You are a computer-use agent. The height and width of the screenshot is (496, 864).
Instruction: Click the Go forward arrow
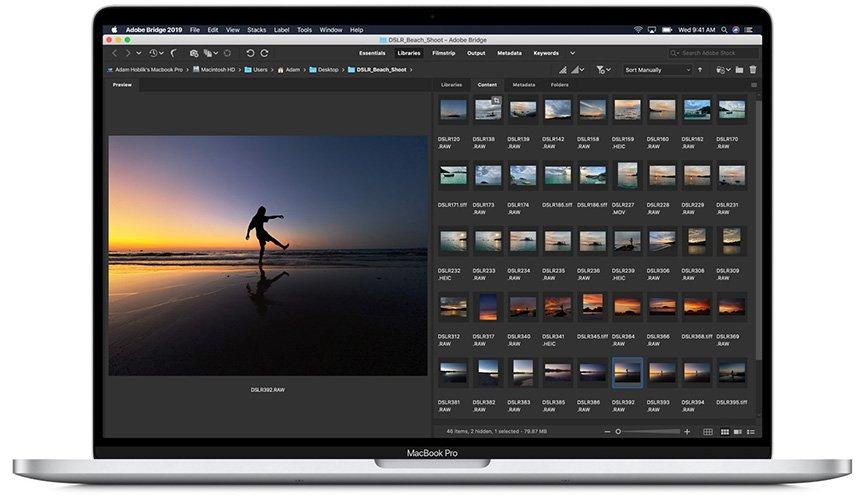point(128,53)
